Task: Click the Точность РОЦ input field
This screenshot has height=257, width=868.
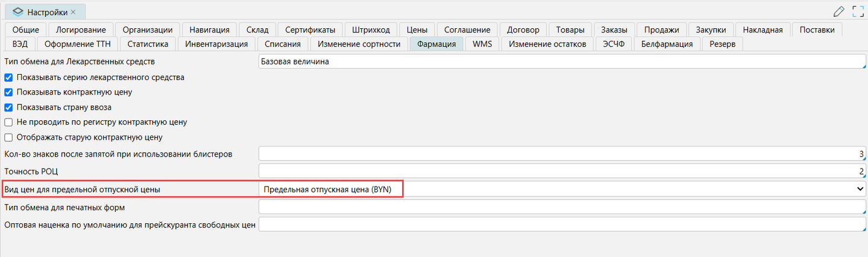Action: (562, 172)
